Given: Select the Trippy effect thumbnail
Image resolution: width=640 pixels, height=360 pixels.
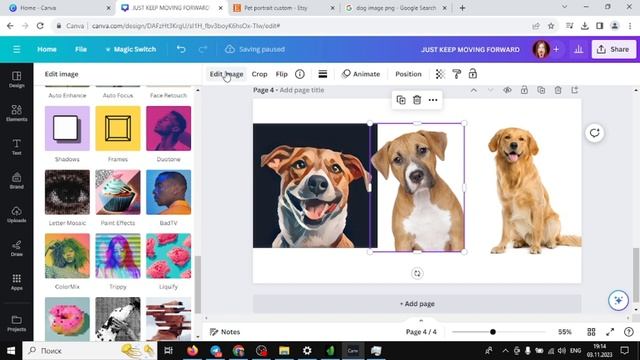Looking at the screenshot, I should (118, 256).
